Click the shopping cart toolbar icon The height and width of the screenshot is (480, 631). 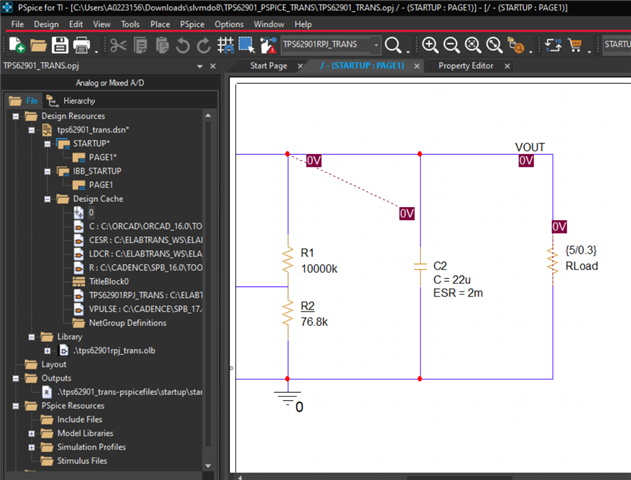pos(576,45)
